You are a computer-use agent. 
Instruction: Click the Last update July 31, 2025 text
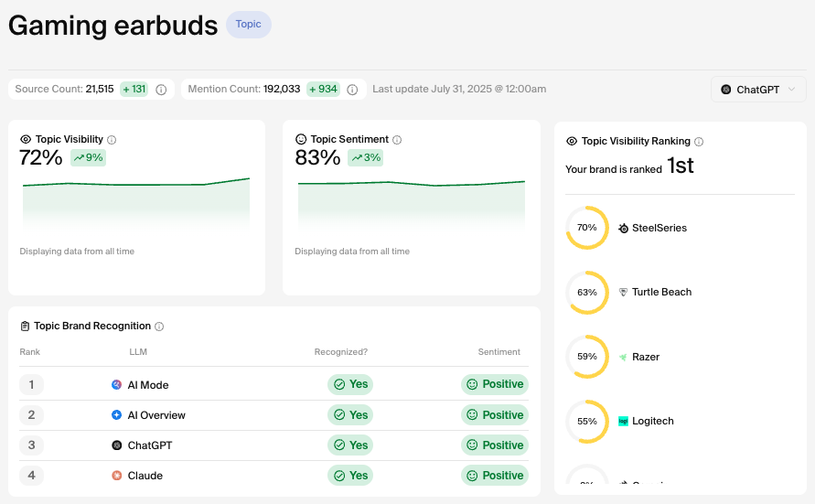(x=459, y=89)
